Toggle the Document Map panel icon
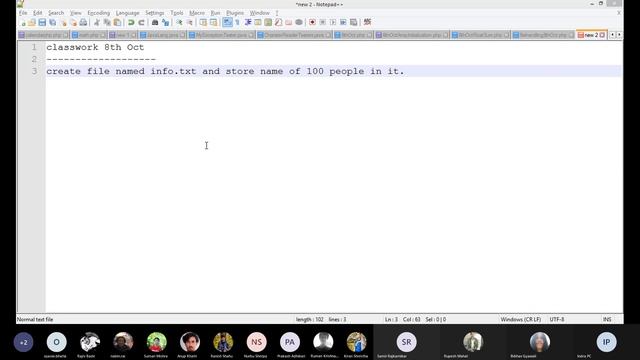The image size is (640, 360). click(268, 22)
